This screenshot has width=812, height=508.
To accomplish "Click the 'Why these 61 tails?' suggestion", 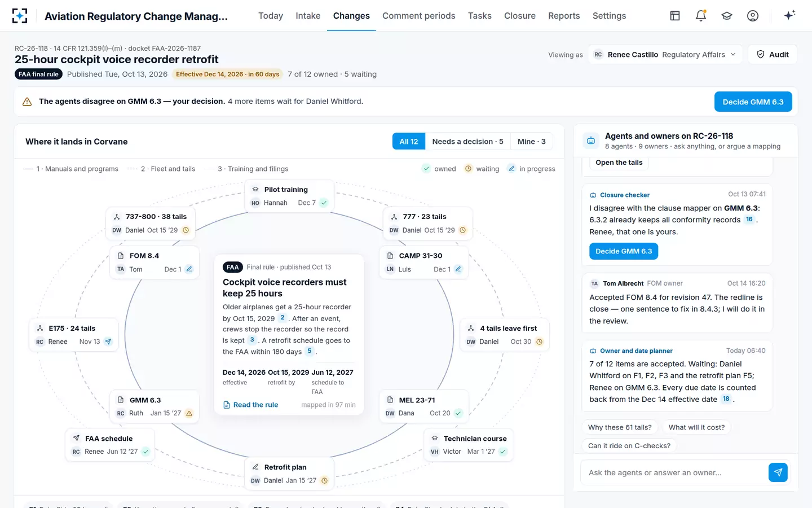I will (x=620, y=427).
